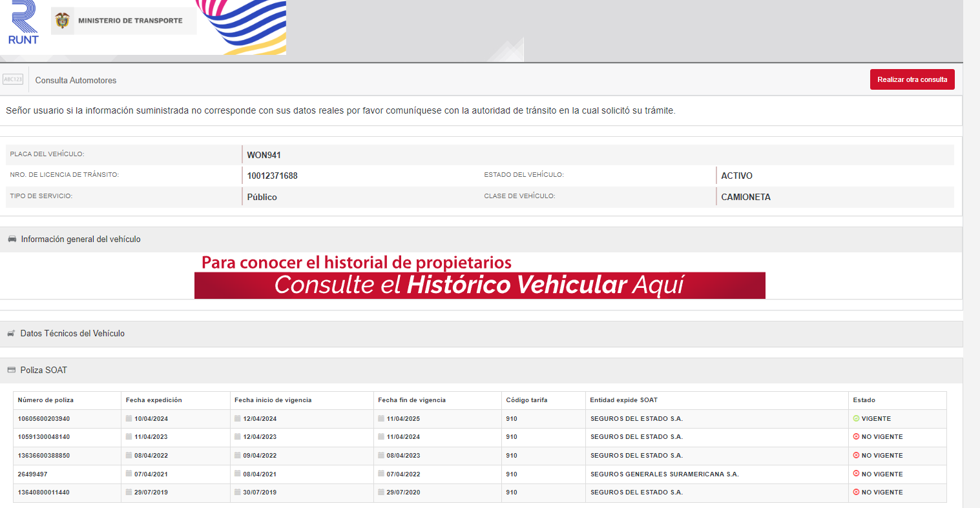Click calendar icon next to 11/04/2025
Image resolution: width=980 pixels, height=508 pixels.
tap(381, 419)
